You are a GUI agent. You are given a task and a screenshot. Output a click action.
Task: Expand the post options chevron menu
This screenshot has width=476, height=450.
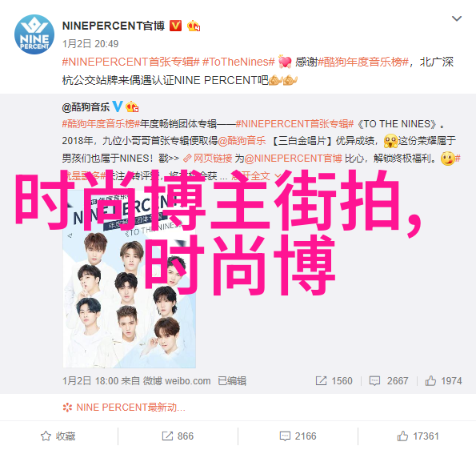tap(457, 18)
